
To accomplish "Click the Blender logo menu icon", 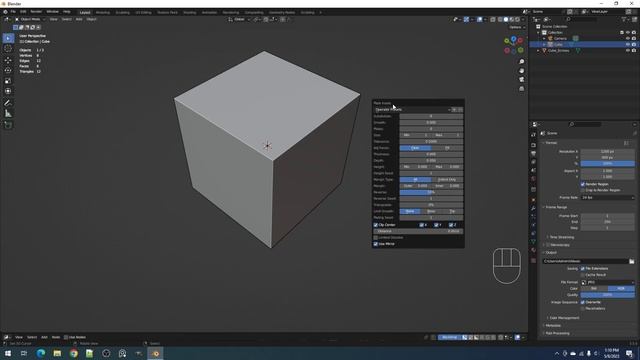I will pyautogui.click(x=5, y=12).
